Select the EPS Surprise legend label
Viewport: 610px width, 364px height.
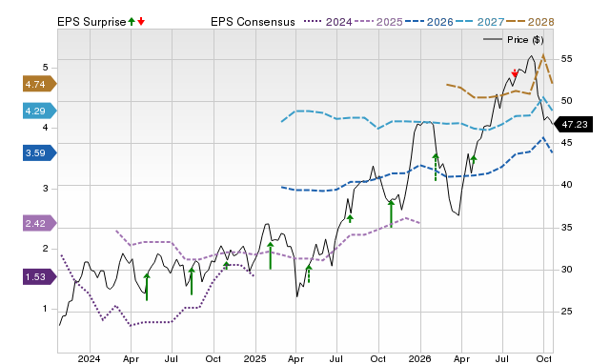pyautogui.click(x=91, y=22)
